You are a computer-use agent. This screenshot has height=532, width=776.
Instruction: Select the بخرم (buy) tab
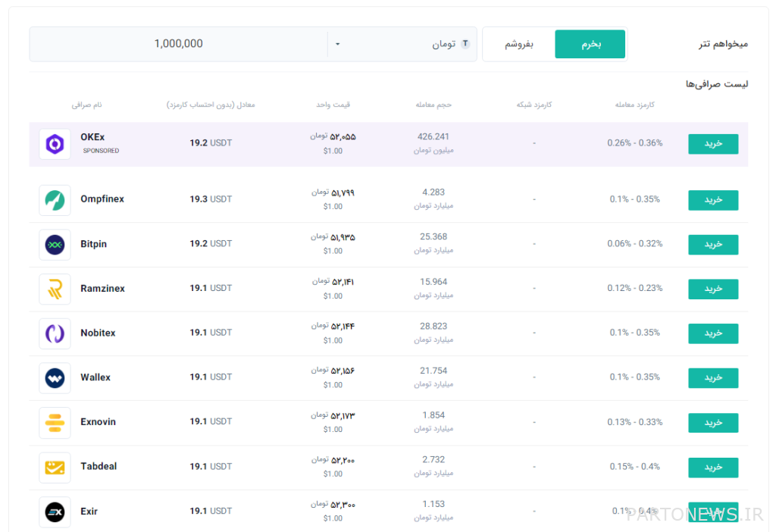[x=590, y=44]
